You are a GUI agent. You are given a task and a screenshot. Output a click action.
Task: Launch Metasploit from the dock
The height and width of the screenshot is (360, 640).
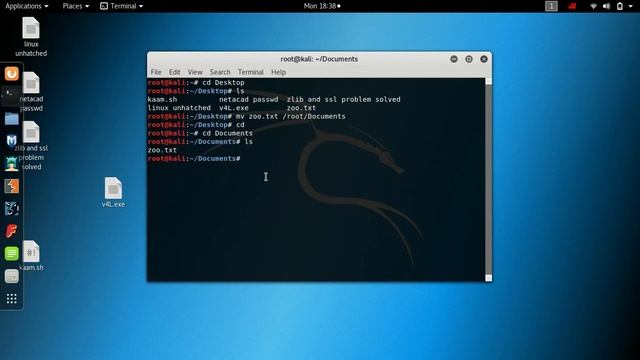tap(11, 141)
